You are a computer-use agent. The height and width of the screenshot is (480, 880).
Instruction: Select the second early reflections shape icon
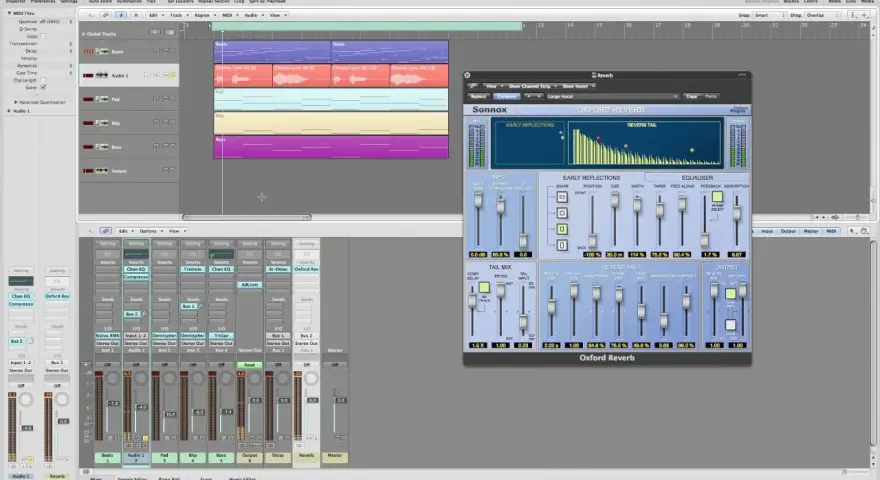pos(562,213)
